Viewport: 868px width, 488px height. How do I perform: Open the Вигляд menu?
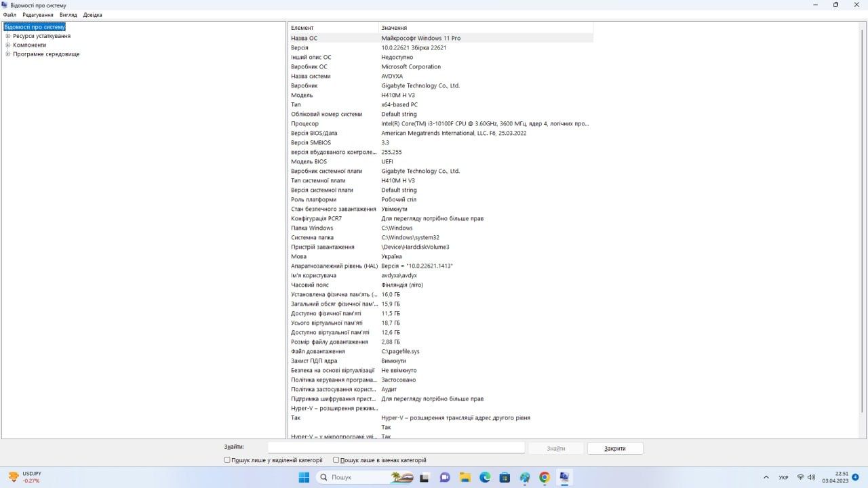68,14
